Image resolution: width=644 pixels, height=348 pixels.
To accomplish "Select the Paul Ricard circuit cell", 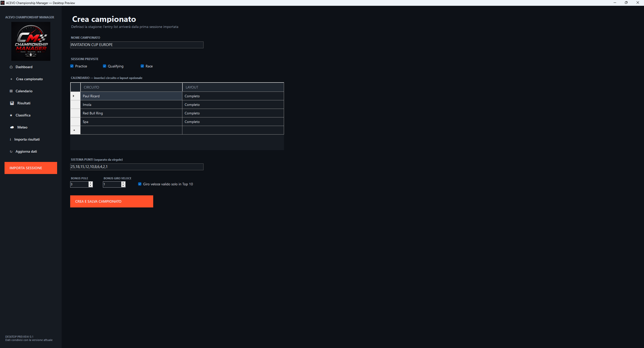I will tap(131, 96).
